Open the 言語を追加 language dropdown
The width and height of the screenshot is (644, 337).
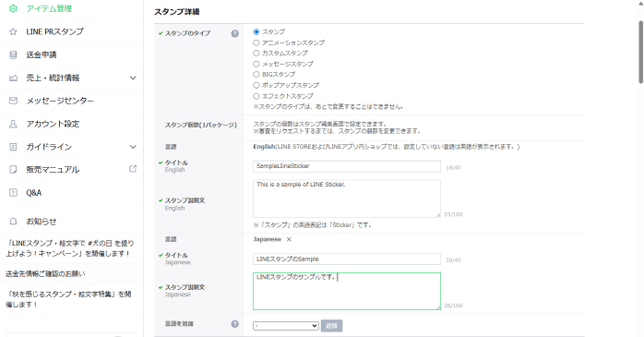pyautogui.click(x=286, y=326)
